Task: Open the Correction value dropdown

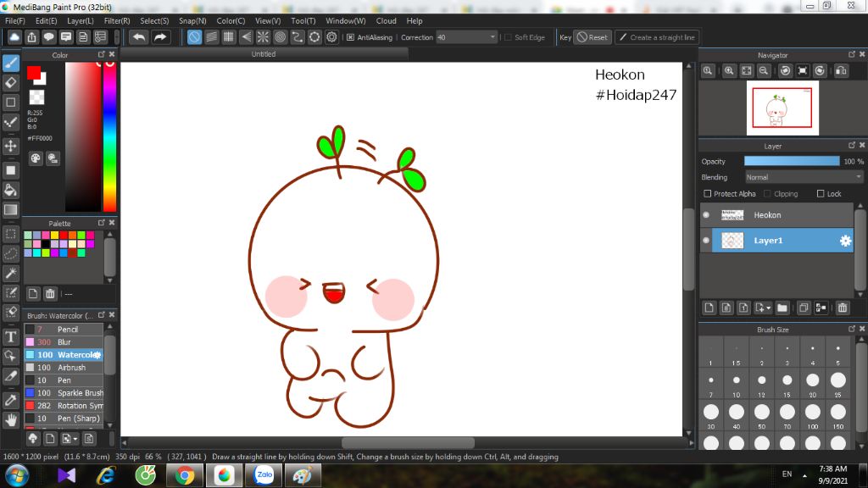Action: [492, 37]
